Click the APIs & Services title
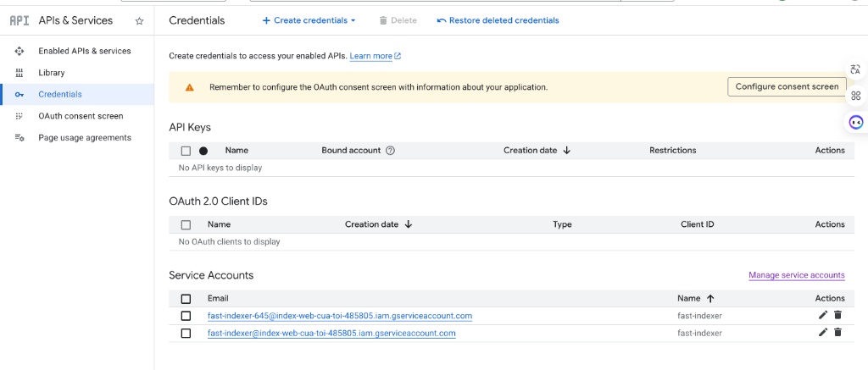Screen dimensions: 868x370 (75, 20)
